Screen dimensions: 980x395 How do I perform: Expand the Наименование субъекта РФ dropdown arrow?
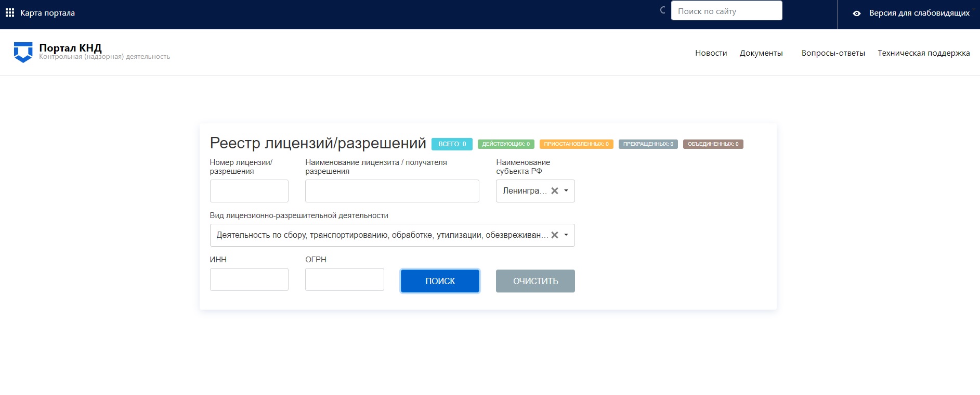click(x=566, y=191)
